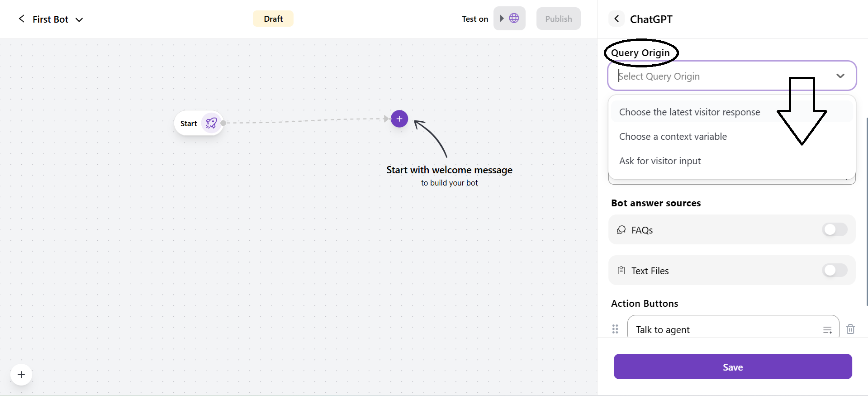Enable the FAQs answer source toggle

(835, 230)
